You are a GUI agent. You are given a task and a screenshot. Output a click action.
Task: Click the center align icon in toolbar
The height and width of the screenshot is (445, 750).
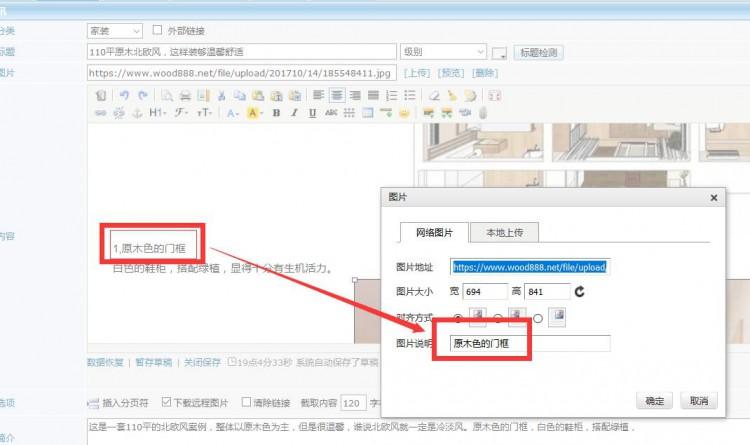[337, 95]
